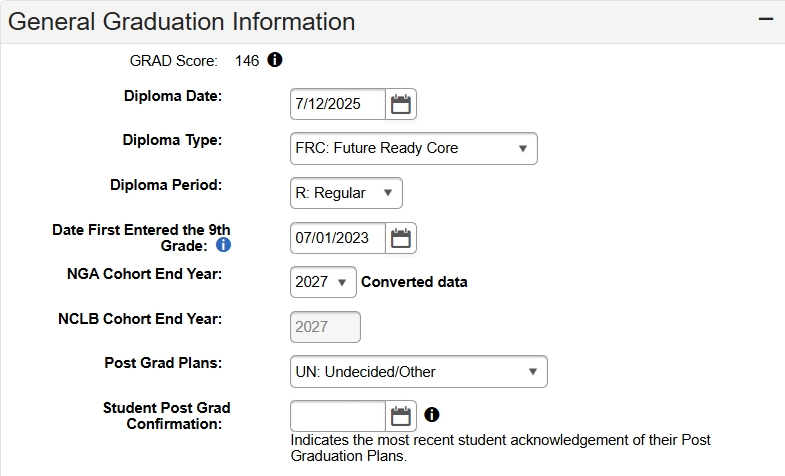The height and width of the screenshot is (476, 785).
Task: Click the Diploma Type label
Action: [172, 140]
